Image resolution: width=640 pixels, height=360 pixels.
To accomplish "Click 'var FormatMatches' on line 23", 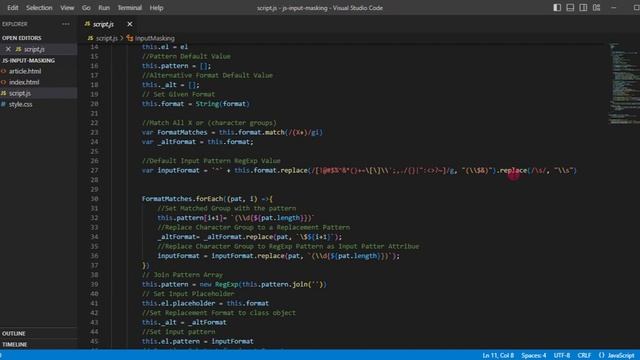I will tap(174, 132).
